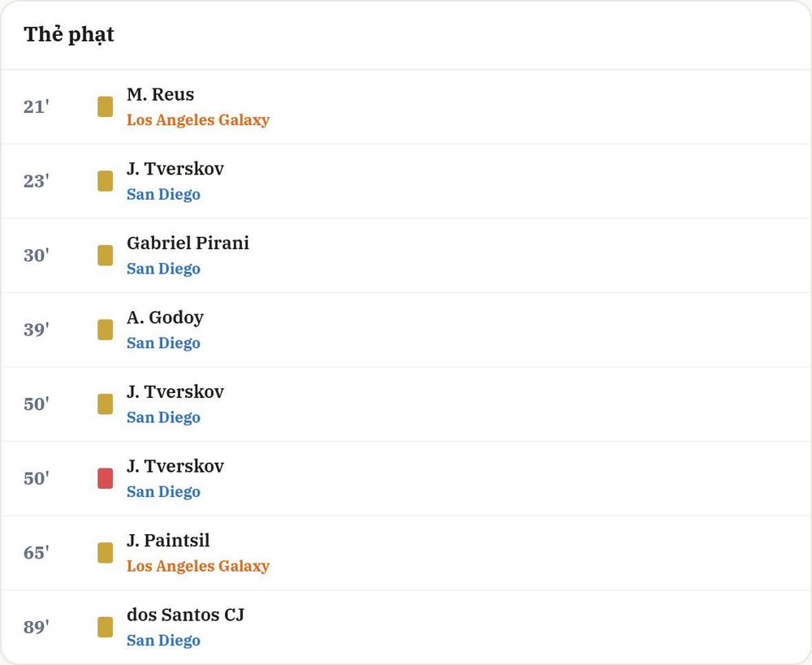Select Gabriel Pirani player name
812x665 pixels.
pyautogui.click(x=188, y=243)
